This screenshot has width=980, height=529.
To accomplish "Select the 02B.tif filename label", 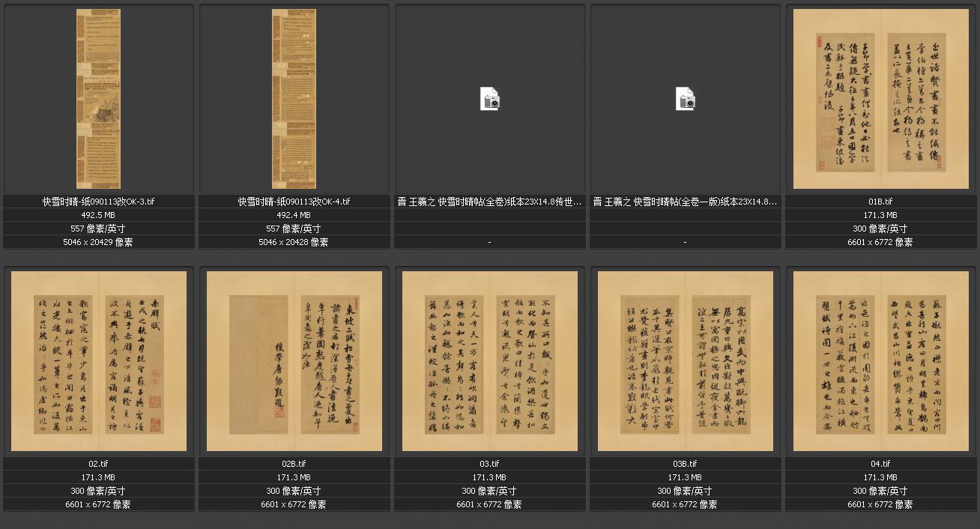I will click(294, 464).
